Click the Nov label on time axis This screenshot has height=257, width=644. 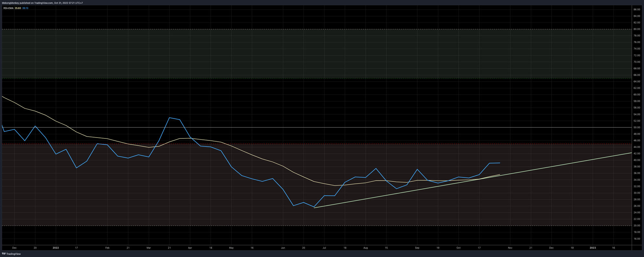pyautogui.click(x=510, y=248)
